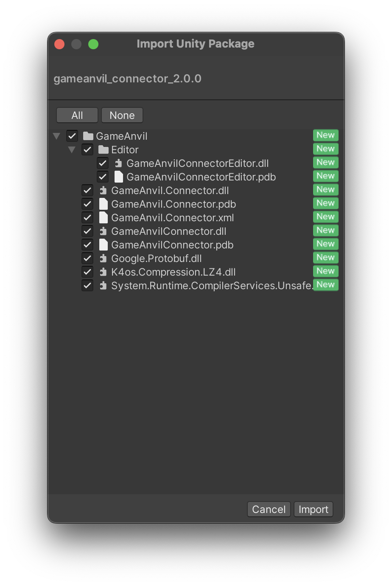Image resolution: width=392 pixels, height=586 pixels.
Task: Uncheck the GameAnvil root folder checkbox
Action: [x=72, y=136]
